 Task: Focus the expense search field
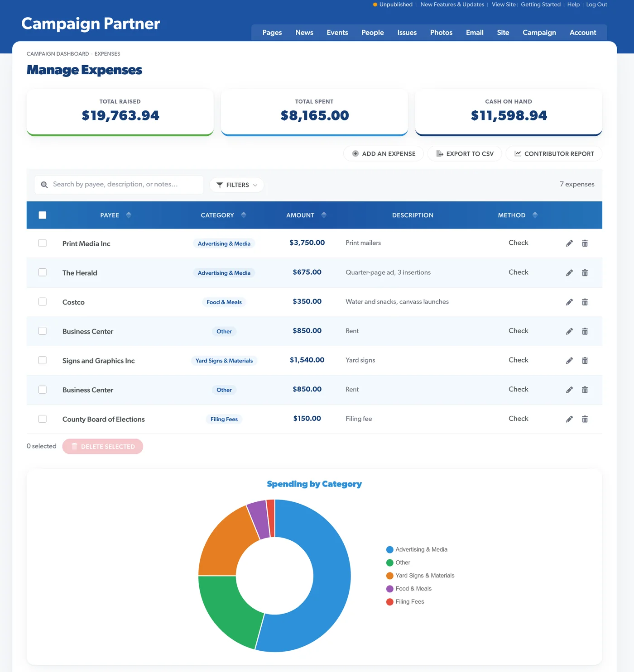pyautogui.click(x=119, y=185)
